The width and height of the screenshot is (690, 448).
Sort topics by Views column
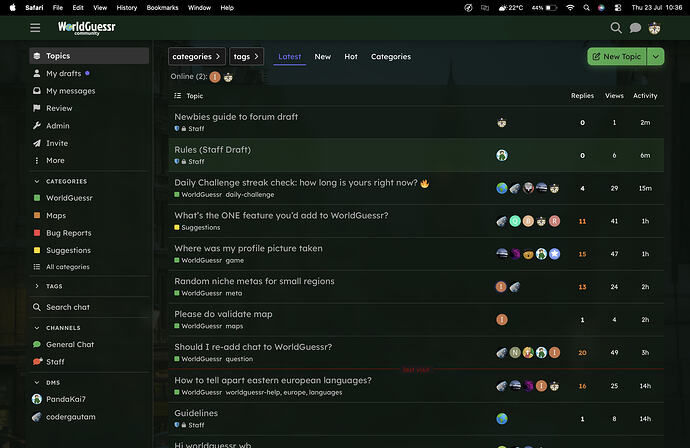coord(614,95)
